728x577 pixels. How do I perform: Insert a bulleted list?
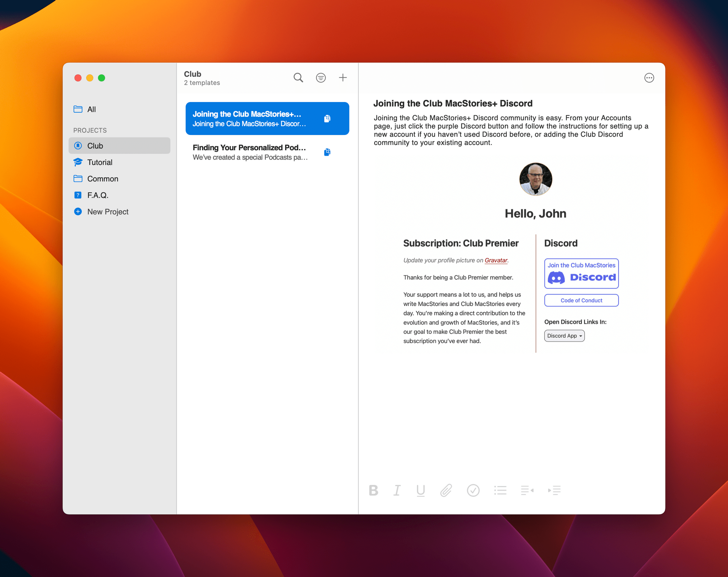(500, 490)
